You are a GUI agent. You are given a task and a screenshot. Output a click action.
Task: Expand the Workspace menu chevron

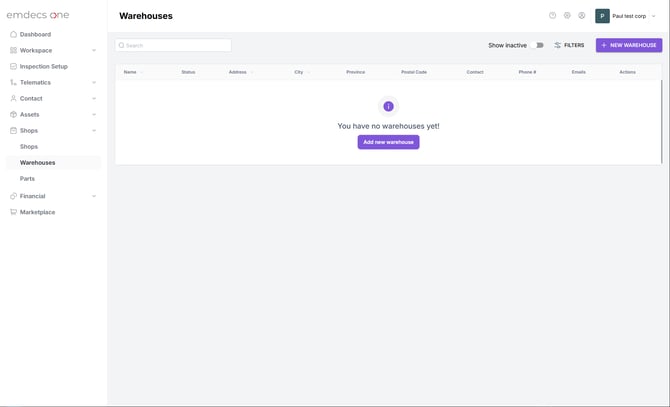94,50
